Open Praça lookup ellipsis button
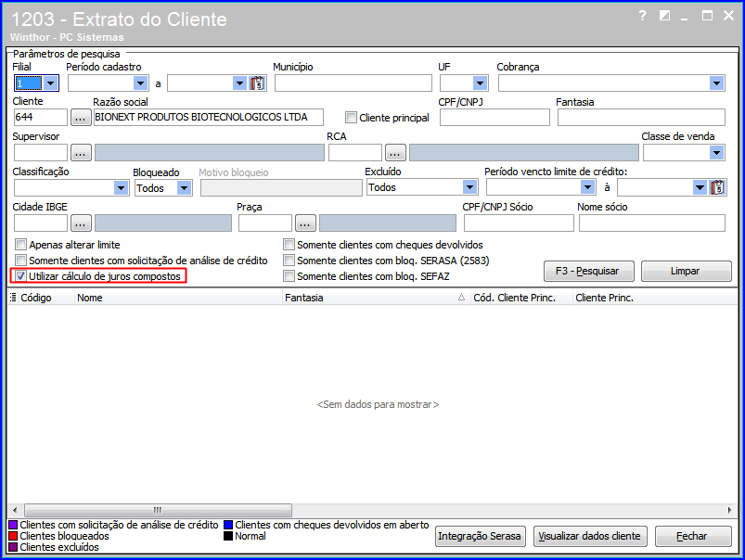 (305, 223)
